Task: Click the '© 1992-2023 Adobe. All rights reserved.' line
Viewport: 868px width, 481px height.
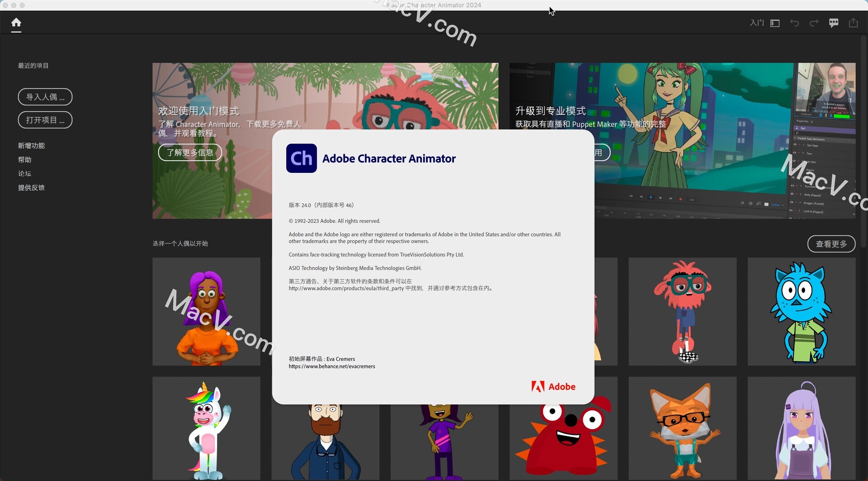Action: coord(335,221)
